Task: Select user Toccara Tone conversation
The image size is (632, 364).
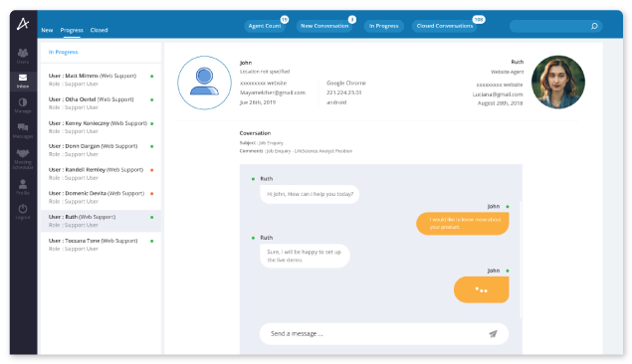Action: (101, 245)
